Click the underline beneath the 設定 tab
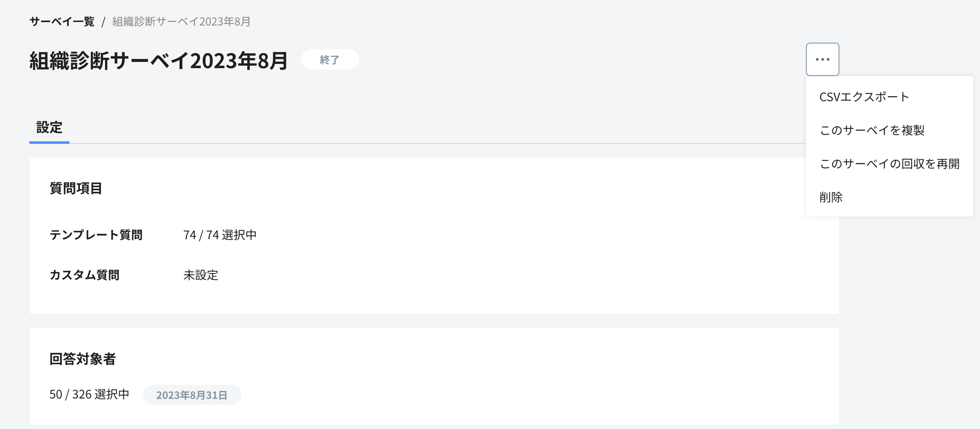The height and width of the screenshot is (429, 980). point(49,143)
